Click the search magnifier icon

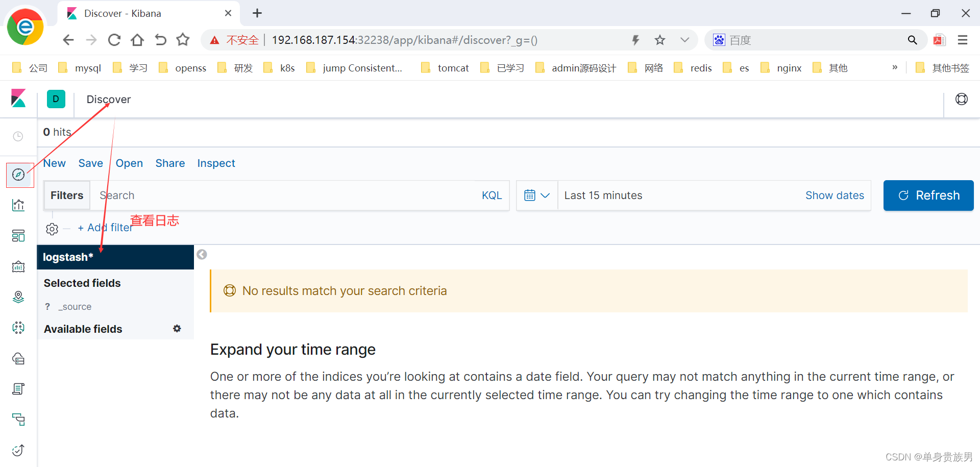coord(912,40)
